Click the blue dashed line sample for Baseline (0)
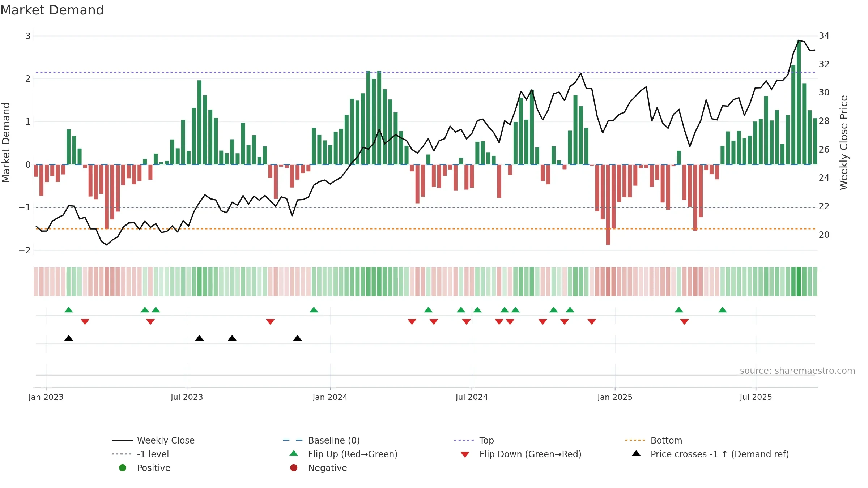Image resolution: width=868 pixels, height=488 pixels. click(293, 440)
